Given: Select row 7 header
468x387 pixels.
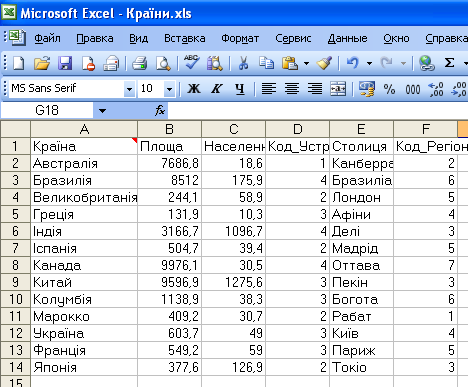Looking at the screenshot, I should [x=15, y=248].
